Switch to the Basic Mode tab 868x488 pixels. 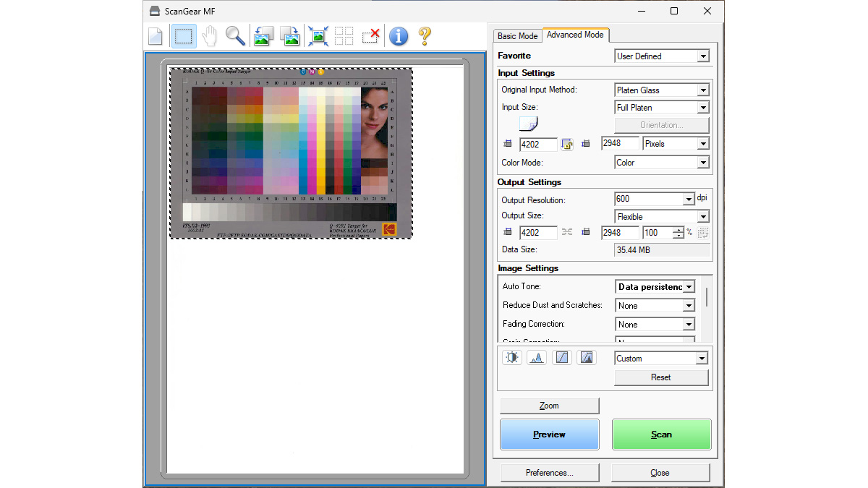coord(517,35)
